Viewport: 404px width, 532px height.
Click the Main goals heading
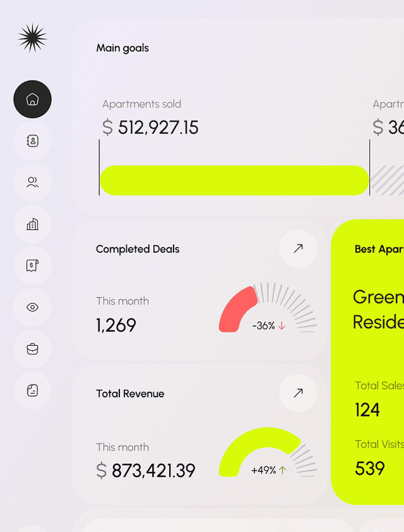coord(123,48)
